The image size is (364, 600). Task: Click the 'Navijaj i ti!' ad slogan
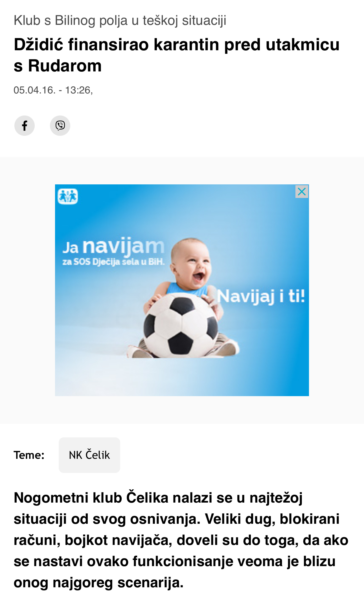261,296
